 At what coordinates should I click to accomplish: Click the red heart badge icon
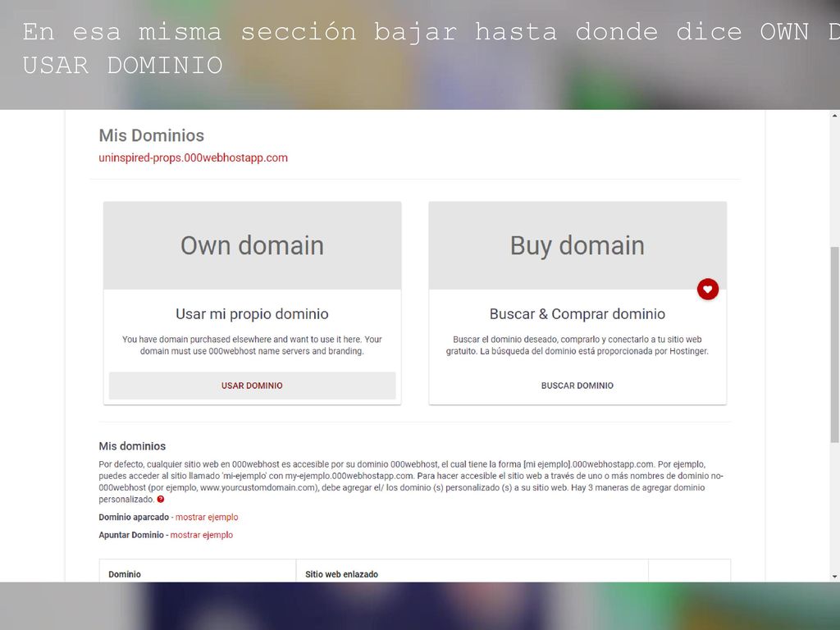(x=708, y=290)
